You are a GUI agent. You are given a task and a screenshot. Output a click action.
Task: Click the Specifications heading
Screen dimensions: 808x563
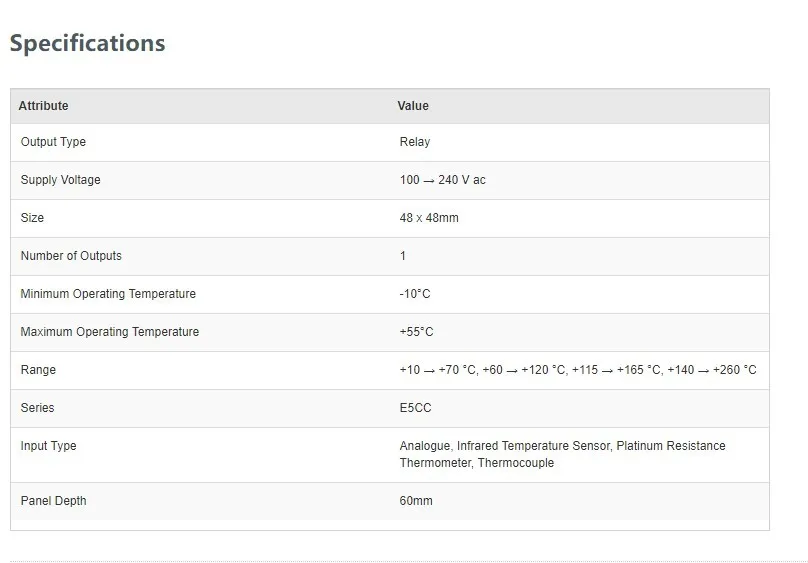click(87, 43)
